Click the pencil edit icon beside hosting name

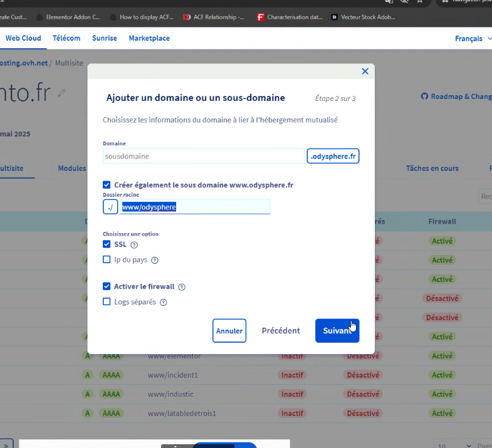pos(61,93)
